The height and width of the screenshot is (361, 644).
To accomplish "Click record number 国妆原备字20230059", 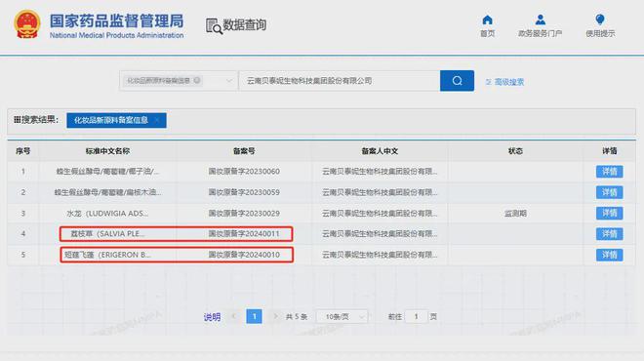I will coord(244,192).
